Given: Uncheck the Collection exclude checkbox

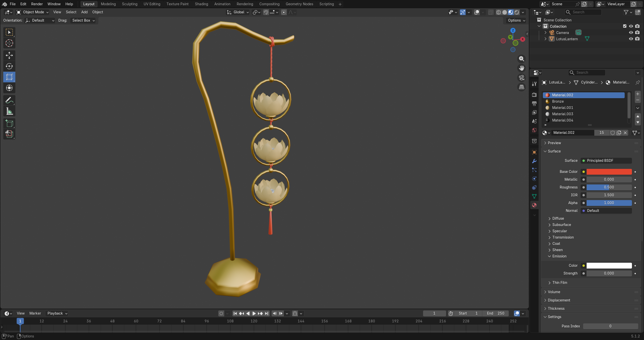Looking at the screenshot, I should click(x=625, y=26).
